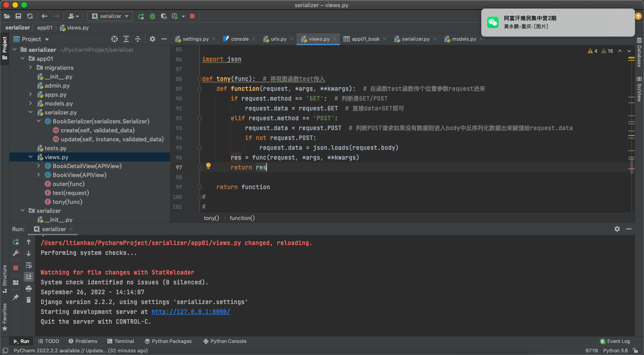Open the serializer run configuration dropdown
644x355 pixels.
tap(110, 16)
